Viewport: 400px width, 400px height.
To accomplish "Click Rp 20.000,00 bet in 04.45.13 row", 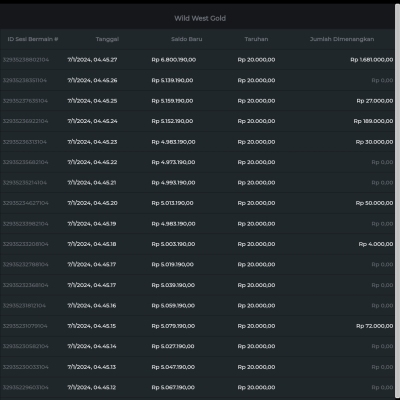I will [x=256, y=367].
